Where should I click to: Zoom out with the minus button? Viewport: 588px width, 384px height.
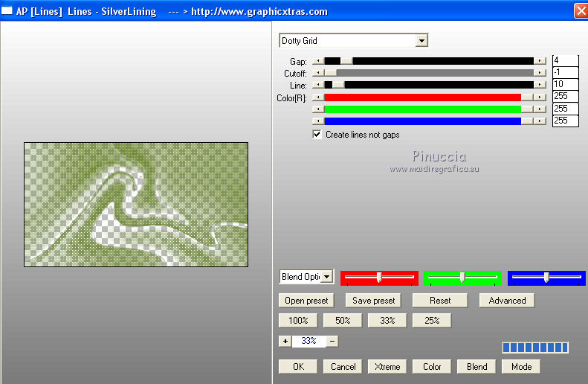point(332,341)
